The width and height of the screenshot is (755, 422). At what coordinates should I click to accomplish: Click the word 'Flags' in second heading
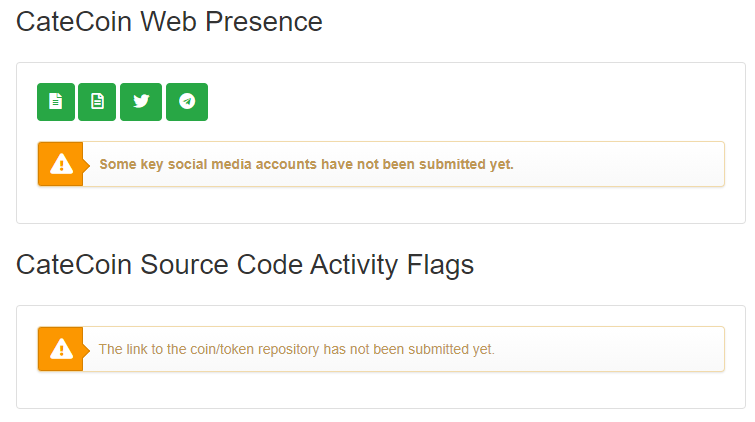pos(440,265)
